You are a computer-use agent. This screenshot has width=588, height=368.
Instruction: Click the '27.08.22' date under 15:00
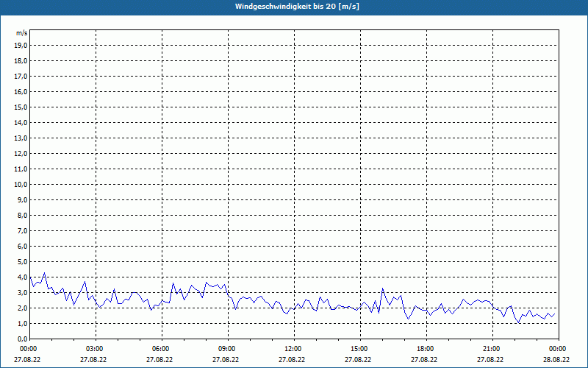(x=358, y=359)
